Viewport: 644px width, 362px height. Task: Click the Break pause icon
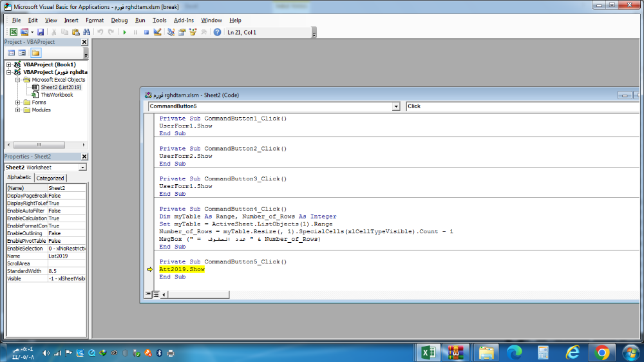point(135,32)
